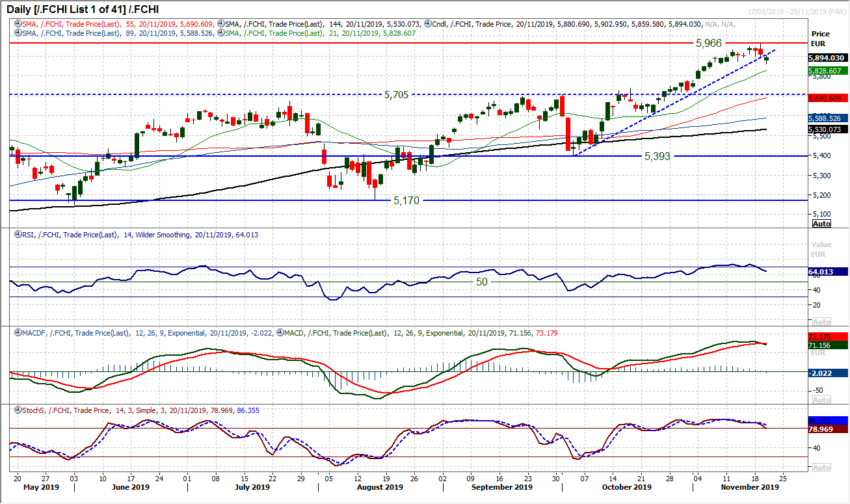Screen dimensions: 850x504
Task: Select the blue 5,588.526 axis tag
Action: click(x=828, y=118)
